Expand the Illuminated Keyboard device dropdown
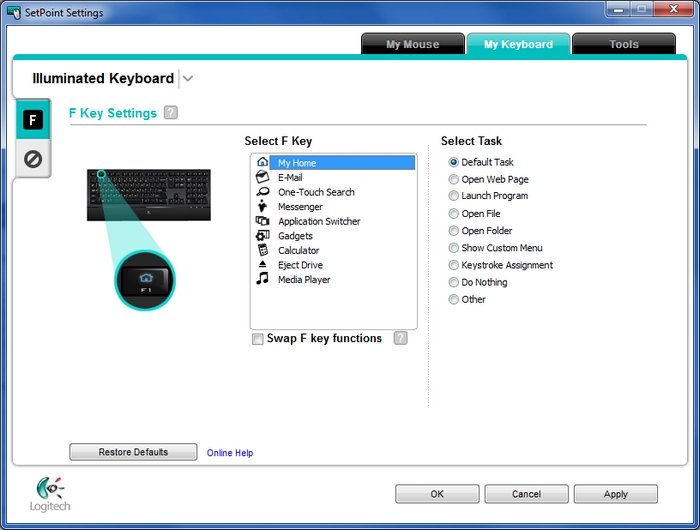This screenshot has height=530, width=700. 188,79
